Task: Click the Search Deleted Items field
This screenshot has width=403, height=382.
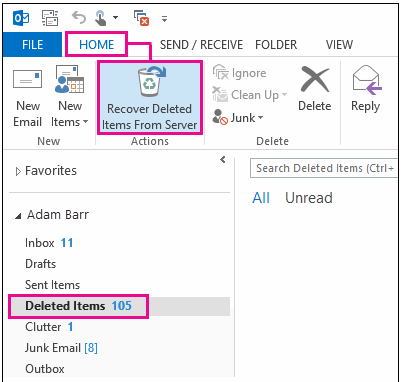Action: coord(324,168)
